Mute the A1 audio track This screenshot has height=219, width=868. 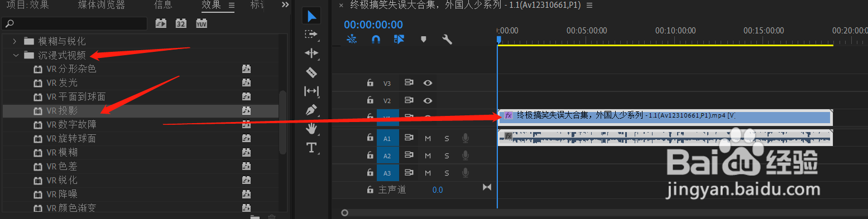pyautogui.click(x=428, y=138)
